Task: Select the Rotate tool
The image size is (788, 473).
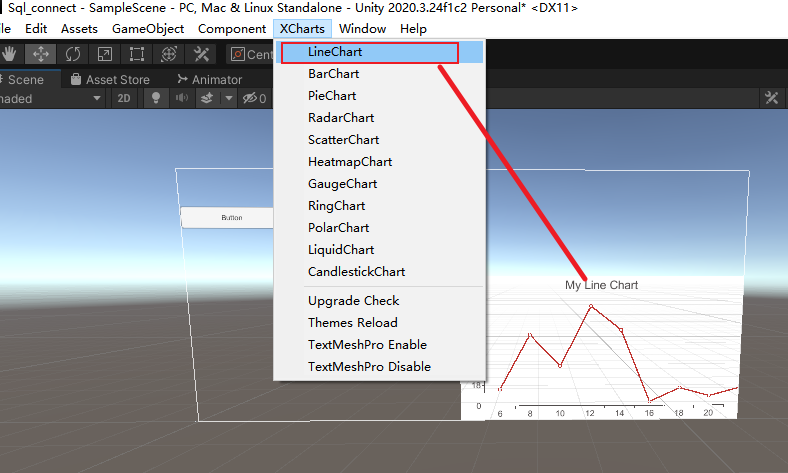Action: click(73, 54)
